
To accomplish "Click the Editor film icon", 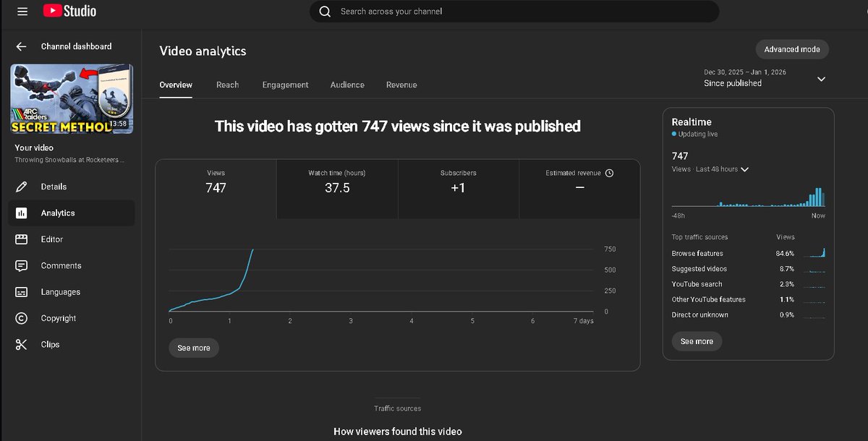I will tap(21, 239).
